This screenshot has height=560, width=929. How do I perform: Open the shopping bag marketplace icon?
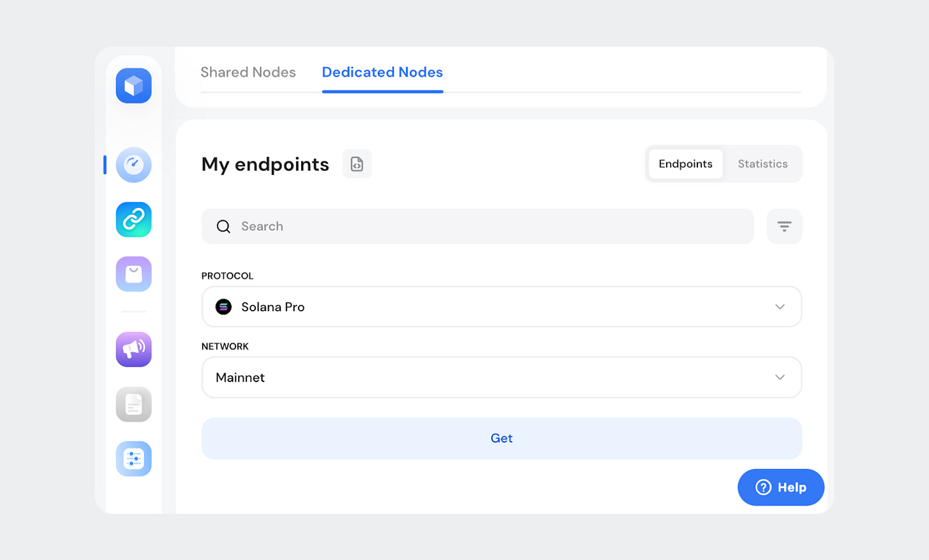point(133,274)
